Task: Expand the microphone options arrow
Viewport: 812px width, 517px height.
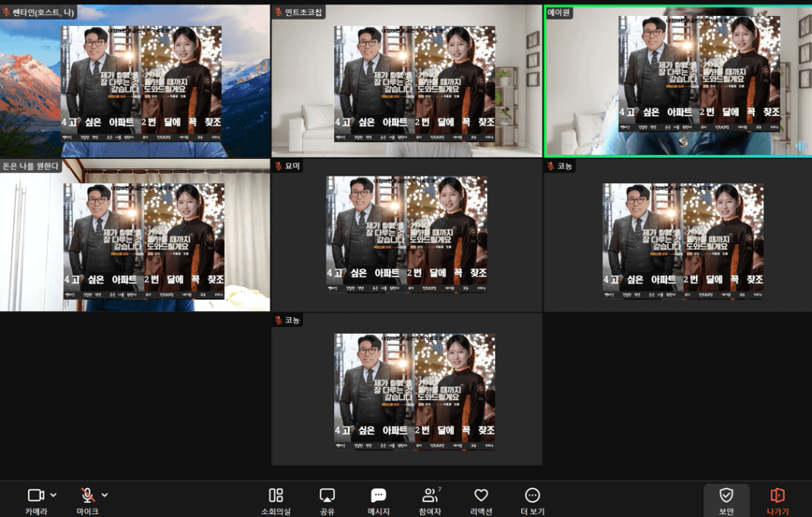Action: point(105,495)
